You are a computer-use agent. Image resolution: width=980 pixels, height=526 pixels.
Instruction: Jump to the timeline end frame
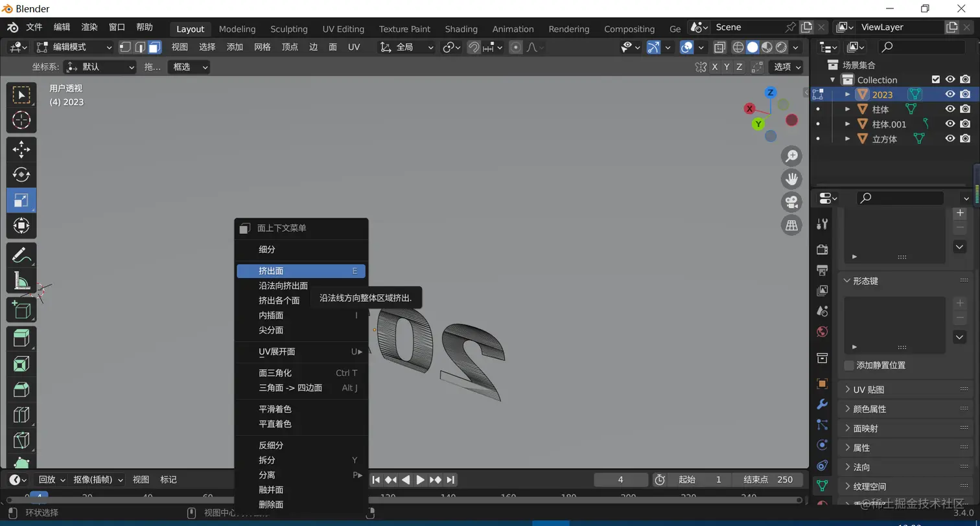450,479
